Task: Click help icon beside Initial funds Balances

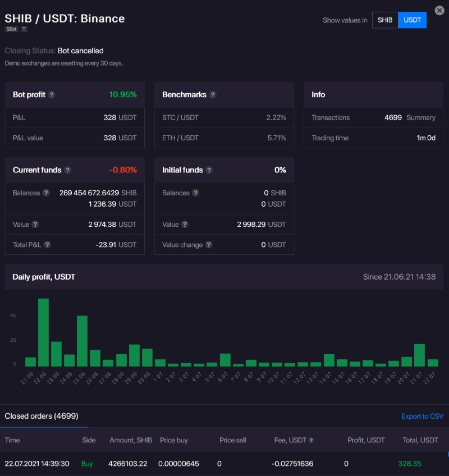Action: tap(195, 193)
